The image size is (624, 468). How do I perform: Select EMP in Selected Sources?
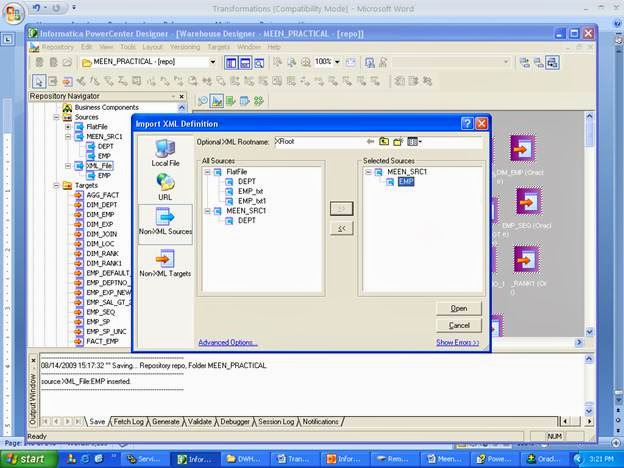[x=406, y=182]
